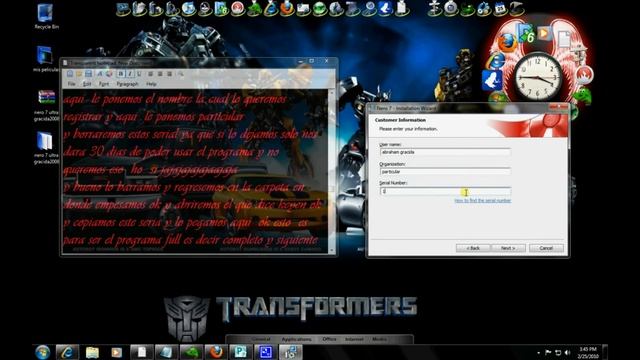Click the green arrow taskbar icon
640x360 pixels.
coord(191,352)
